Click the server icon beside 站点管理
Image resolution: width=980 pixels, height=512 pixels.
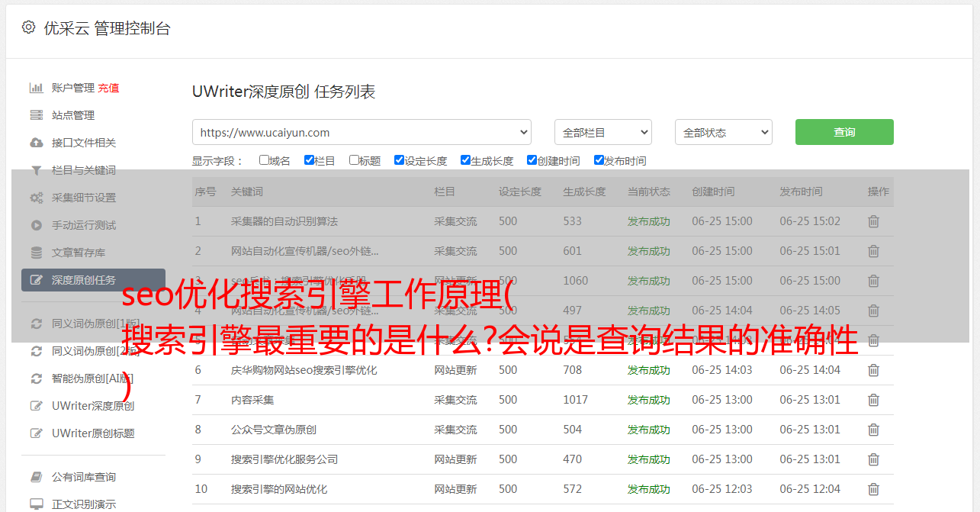click(36, 115)
